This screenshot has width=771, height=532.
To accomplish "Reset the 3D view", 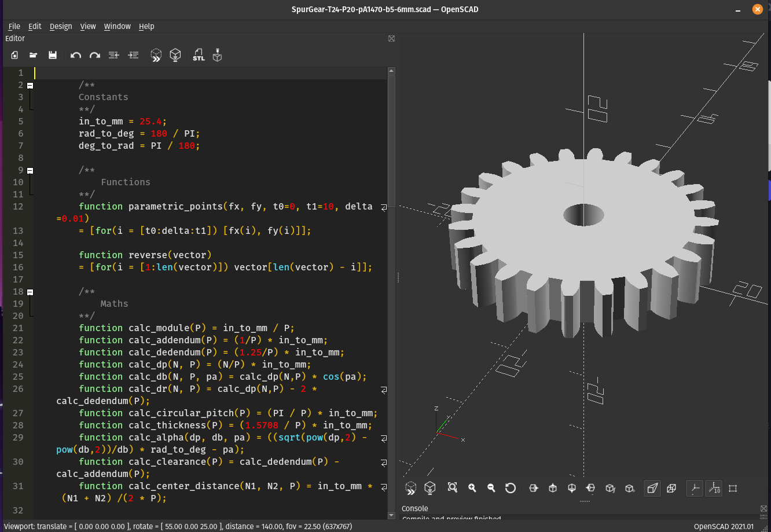I will click(511, 488).
